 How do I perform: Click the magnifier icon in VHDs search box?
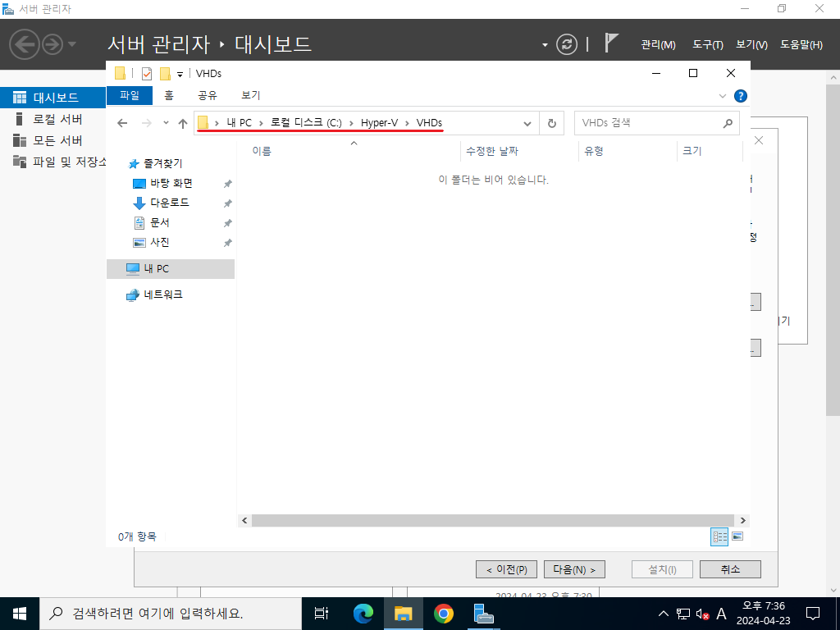point(728,124)
